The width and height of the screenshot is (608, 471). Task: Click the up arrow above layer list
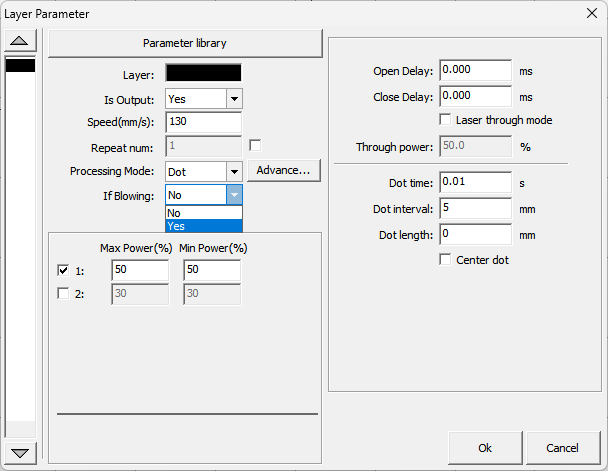[21, 42]
